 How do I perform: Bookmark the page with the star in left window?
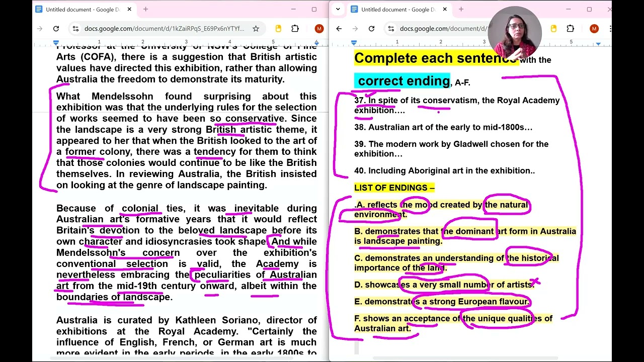tap(256, 29)
